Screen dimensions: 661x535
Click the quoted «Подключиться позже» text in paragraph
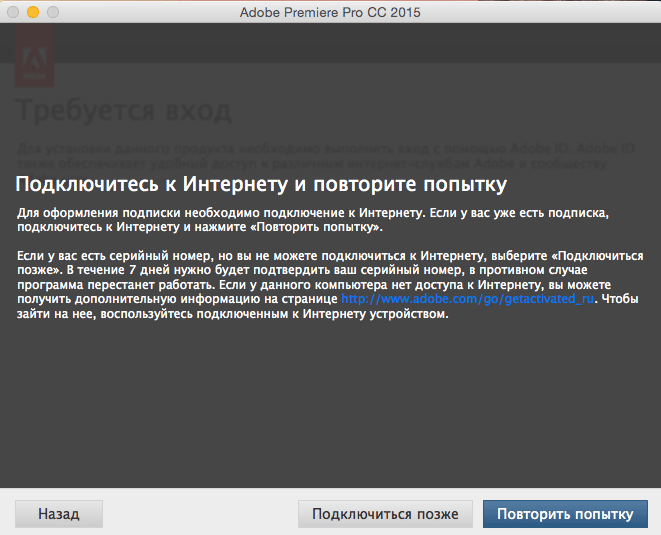(596, 257)
